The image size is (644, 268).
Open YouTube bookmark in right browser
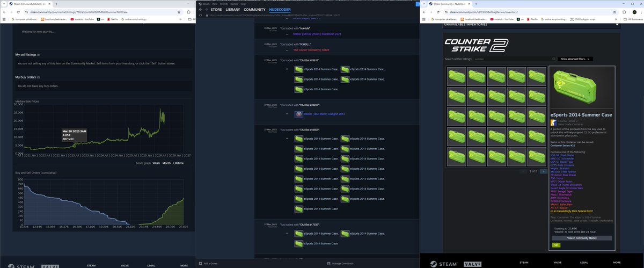point(502,19)
